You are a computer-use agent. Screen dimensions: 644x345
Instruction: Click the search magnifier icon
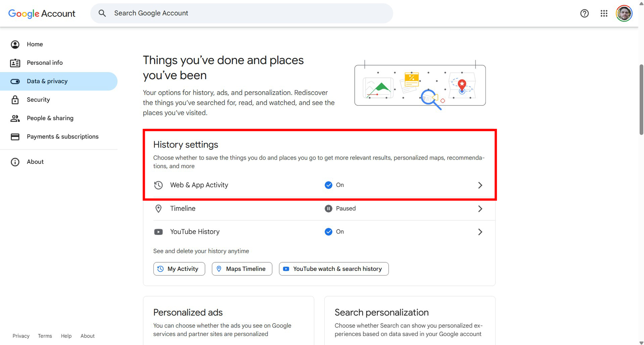click(102, 13)
